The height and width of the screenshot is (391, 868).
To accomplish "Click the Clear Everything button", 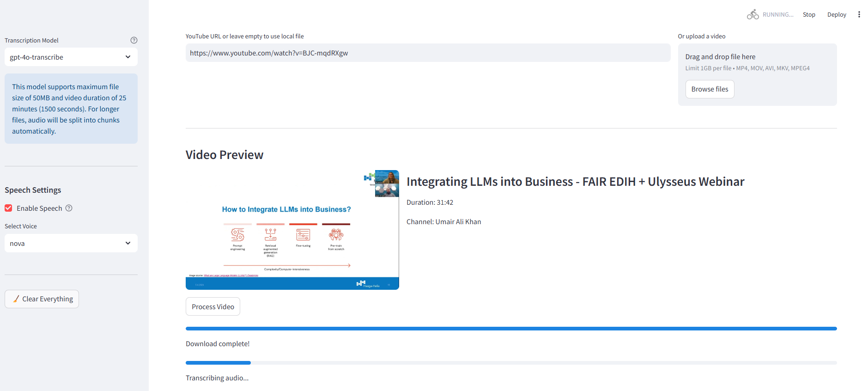I will (42, 299).
